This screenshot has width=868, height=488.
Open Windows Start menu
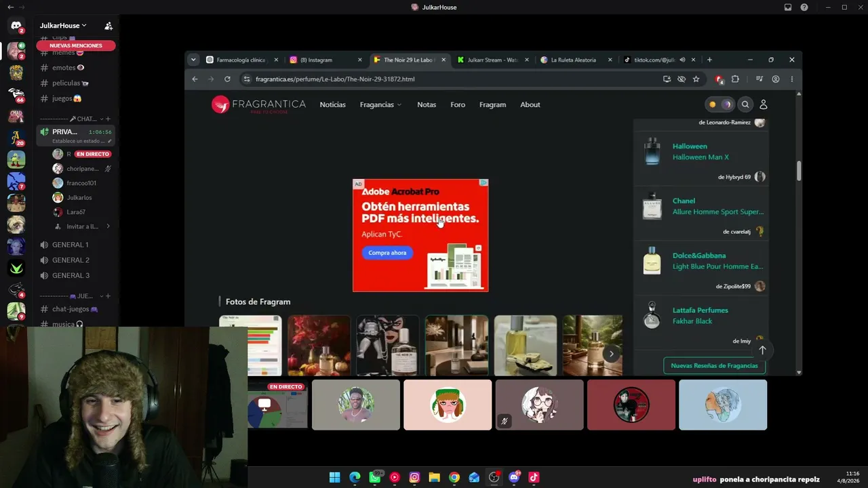coord(334,477)
